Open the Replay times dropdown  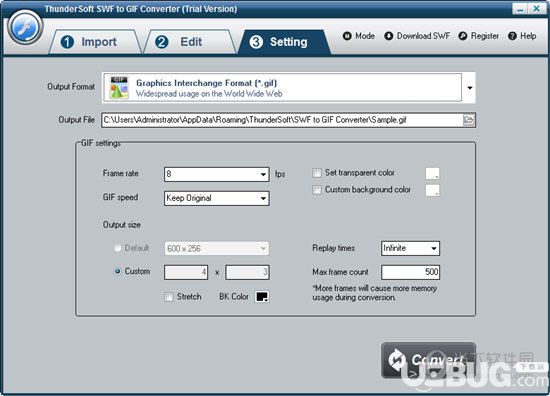410,248
